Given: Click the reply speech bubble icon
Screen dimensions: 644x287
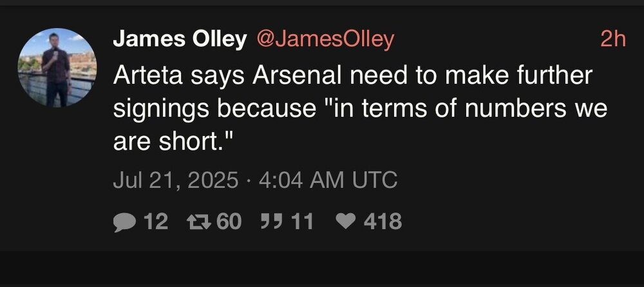Looking at the screenshot, I should click(x=123, y=222).
